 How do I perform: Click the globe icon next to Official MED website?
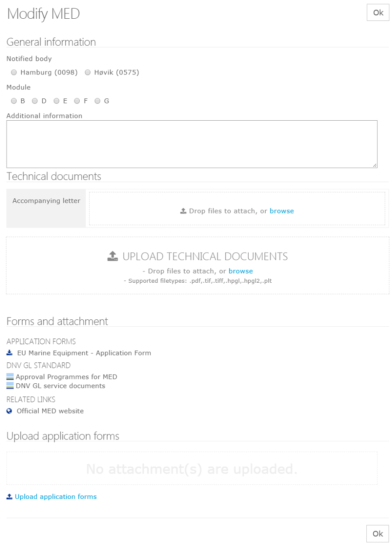10,411
